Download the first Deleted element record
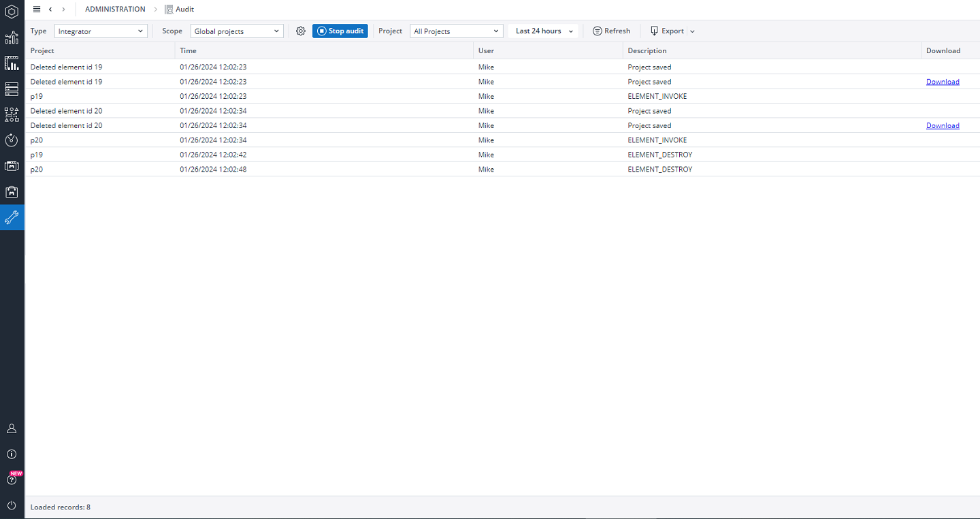980x519 pixels. (x=943, y=81)
